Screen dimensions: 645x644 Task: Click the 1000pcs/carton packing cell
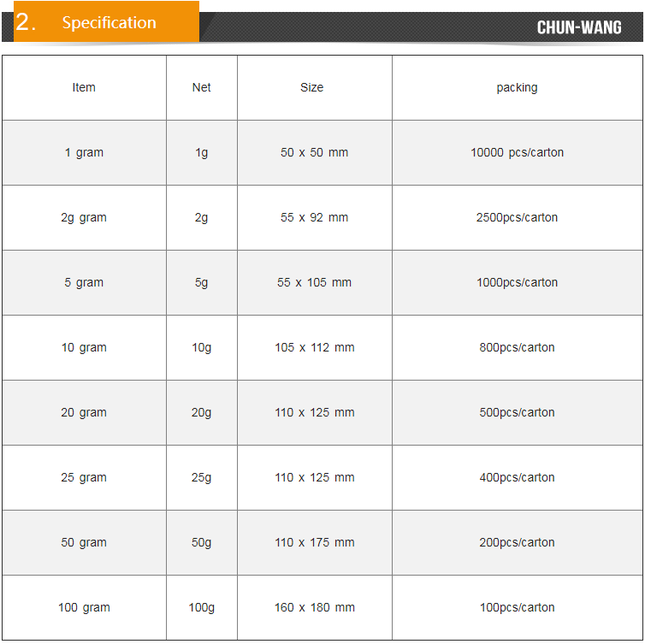click(517, 282)
